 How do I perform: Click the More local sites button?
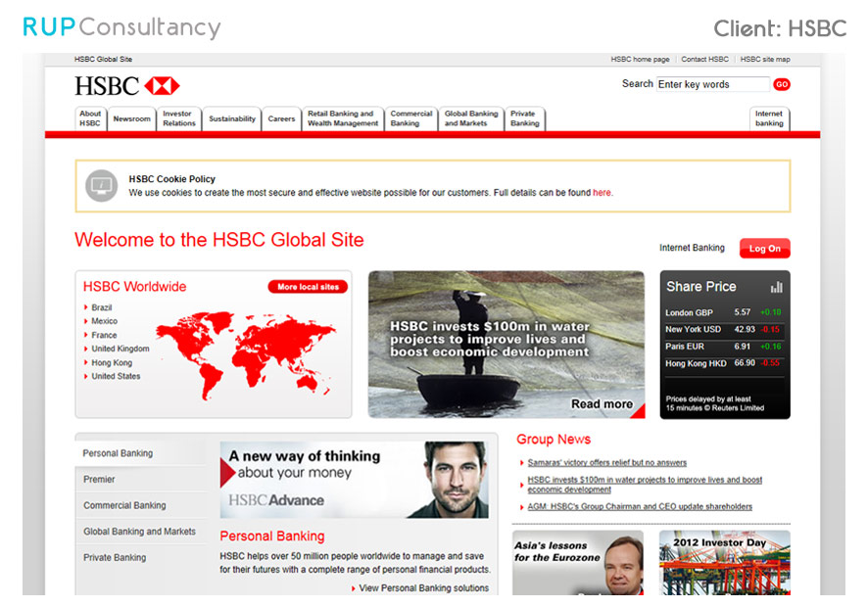click(x=308, y=287)
